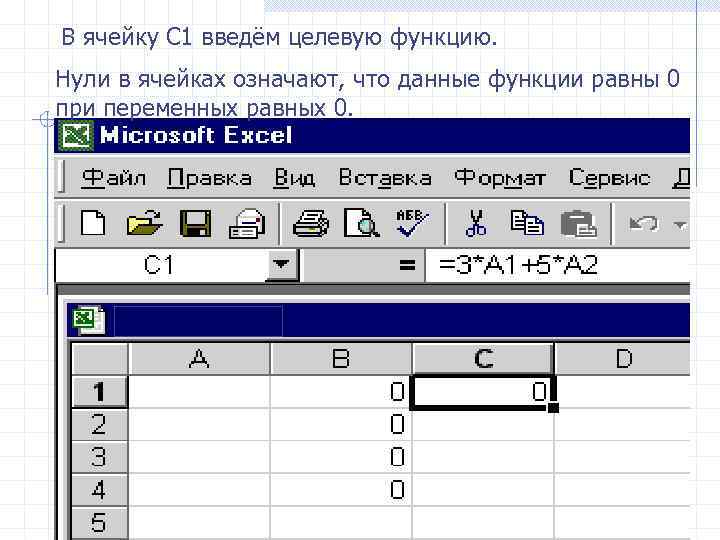Select row 4 header

[x=100, y=490]
